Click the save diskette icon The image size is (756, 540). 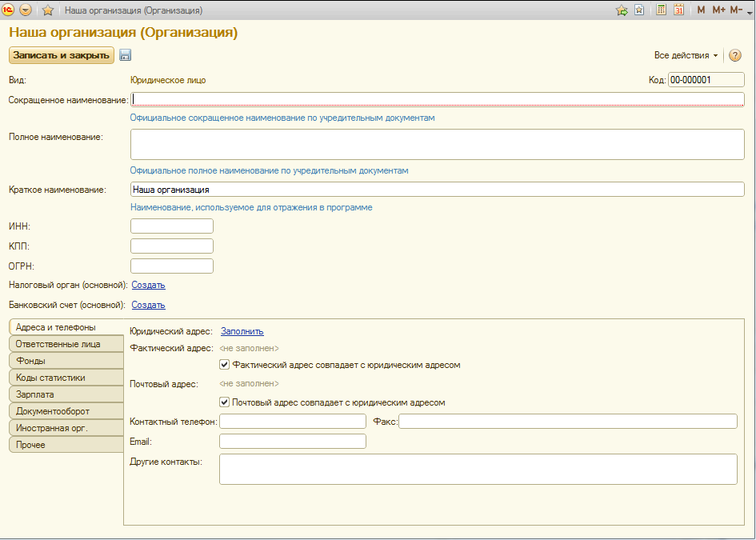pyautogui.click(x=126, y=55)
